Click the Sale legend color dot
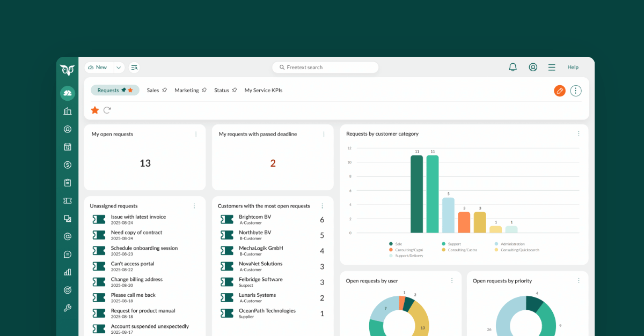Screen dimensions: 644x336 point(391,244)
